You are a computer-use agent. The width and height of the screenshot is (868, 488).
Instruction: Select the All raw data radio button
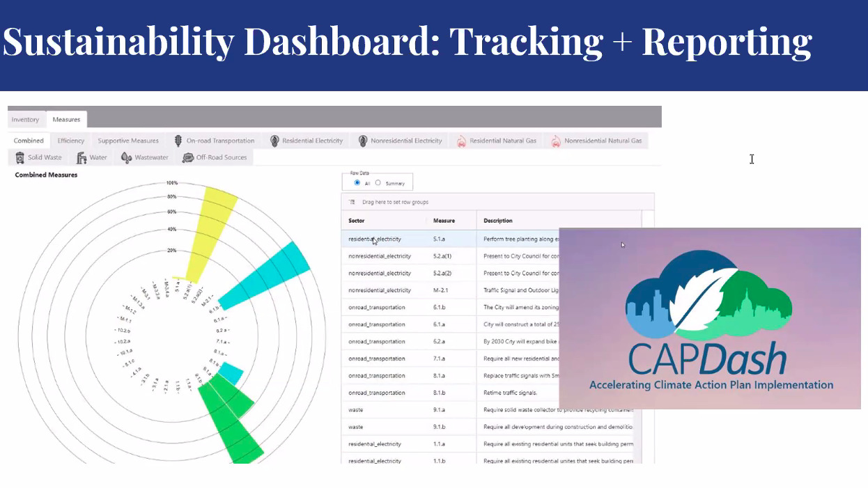(357, 183)
